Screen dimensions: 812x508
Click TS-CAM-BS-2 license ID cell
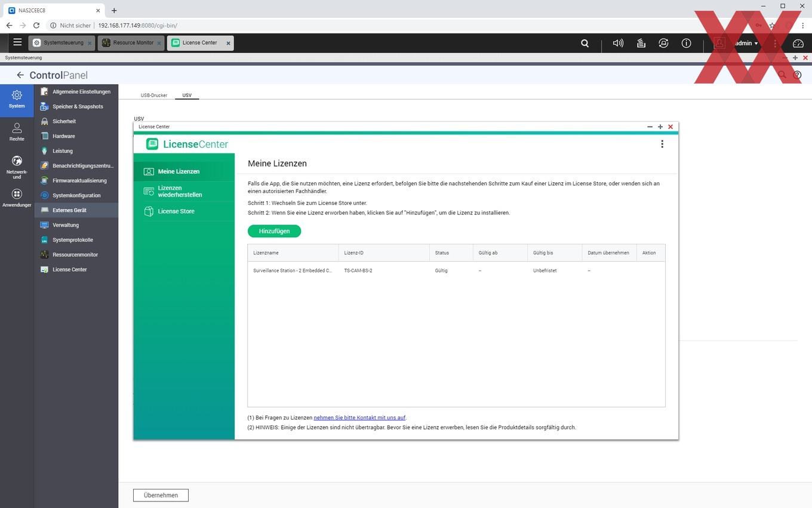point(358,271)
